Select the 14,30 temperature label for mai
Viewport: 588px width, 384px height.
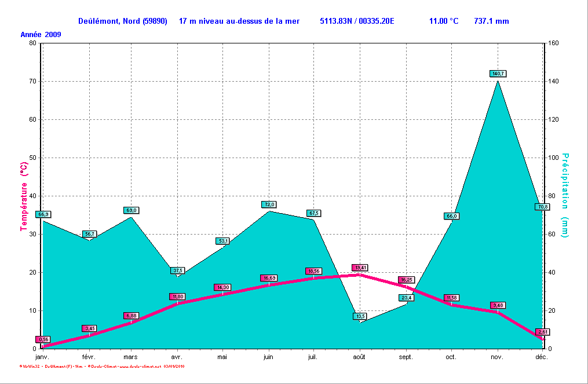[x=222, y=287]
